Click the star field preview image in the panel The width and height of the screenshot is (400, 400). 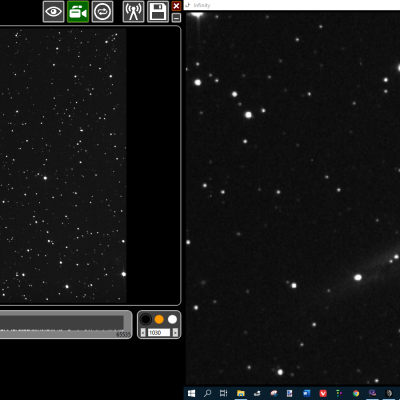pos(63,165)
